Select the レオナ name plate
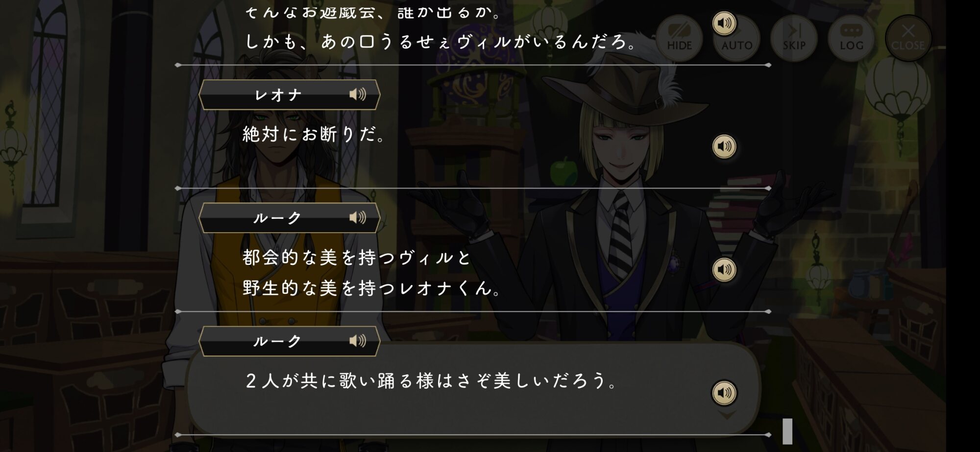980x452 pixels. [x=290, y=95]
